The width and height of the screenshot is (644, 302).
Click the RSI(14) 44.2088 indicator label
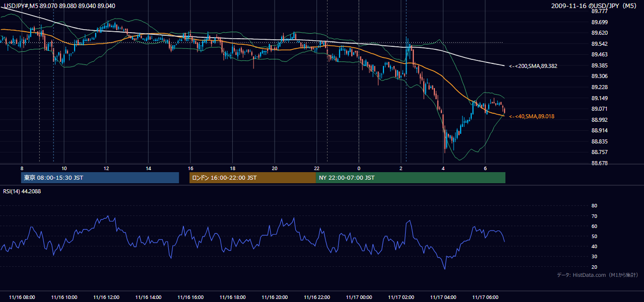click(x=22, y=191)
